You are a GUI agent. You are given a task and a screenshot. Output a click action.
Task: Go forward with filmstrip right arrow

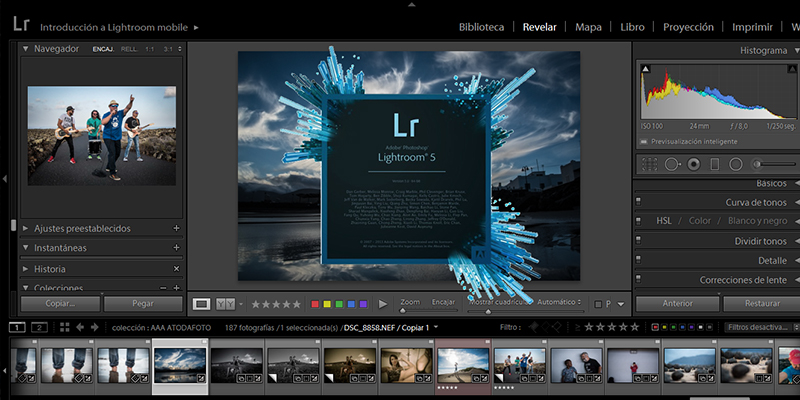94,328
